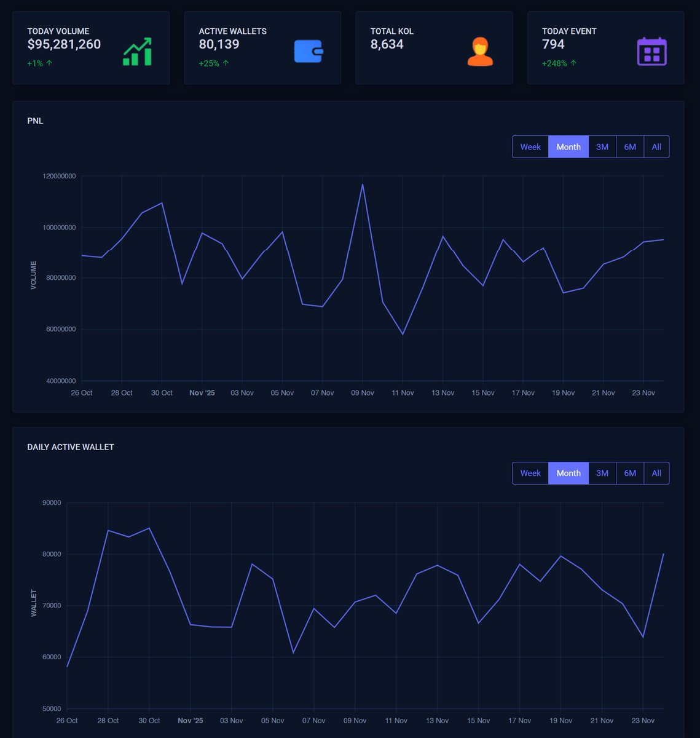Viewport: 700px width, 738px height.
Task: Choose 6M range in the PNL chart
Action: [629, 146]
